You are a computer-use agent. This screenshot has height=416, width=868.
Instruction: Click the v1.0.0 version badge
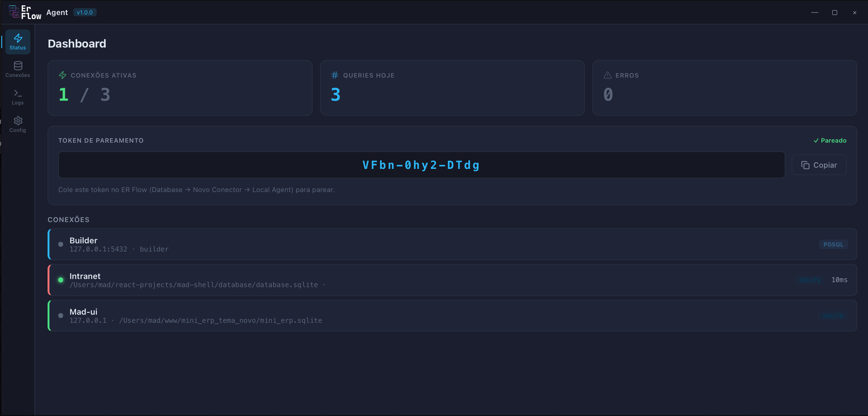(84, 13)
